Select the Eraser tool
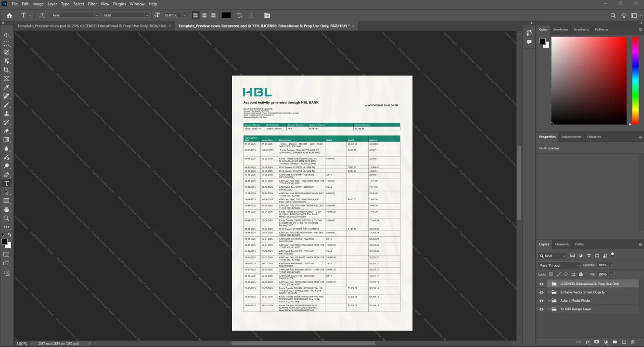The height and width of the screenshot is (347, 644). click(7, 131)
